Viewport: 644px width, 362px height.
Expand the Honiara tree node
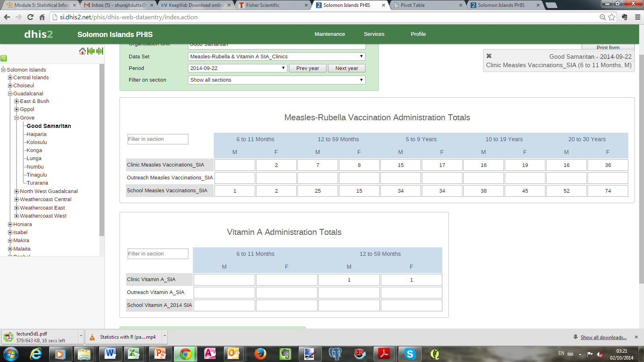(10, 224)
